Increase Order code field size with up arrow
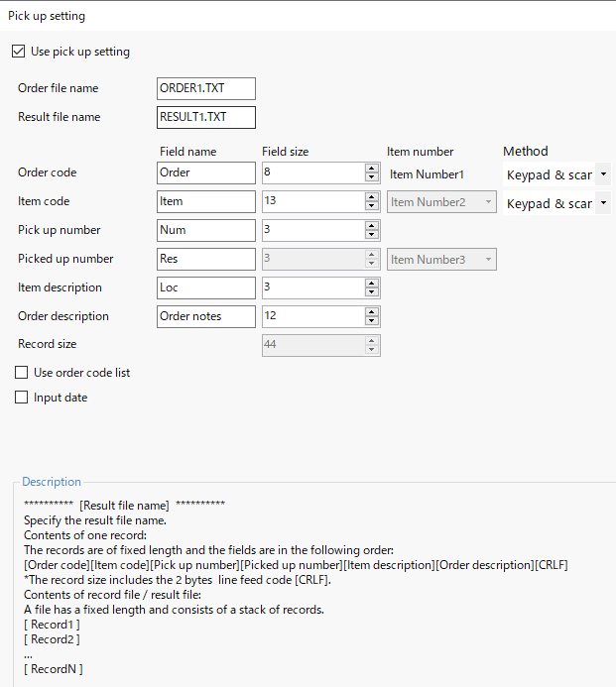Viewport: 616px width, 687px height. (372, 169)
